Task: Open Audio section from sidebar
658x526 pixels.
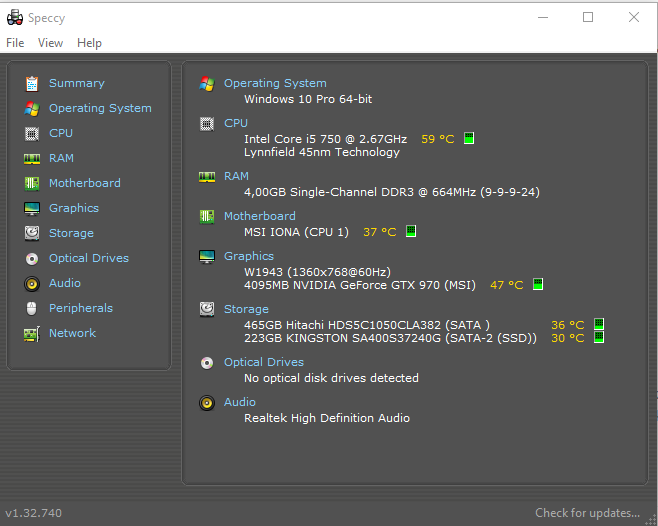Action: click(x=65, y=283)
